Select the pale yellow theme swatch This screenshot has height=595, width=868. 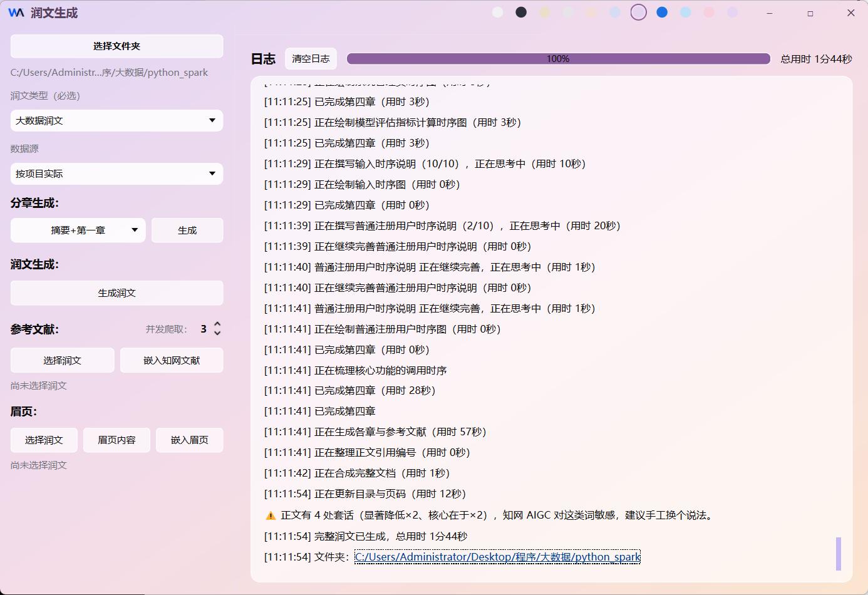[x=545, y=12]
